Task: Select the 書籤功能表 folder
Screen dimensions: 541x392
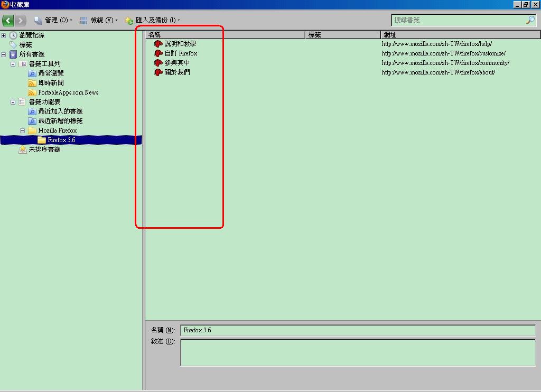Action: tap(44, 102)
